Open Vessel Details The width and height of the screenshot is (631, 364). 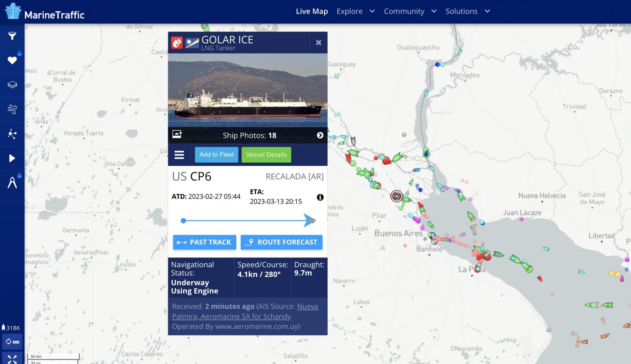[x=266, y=155]
